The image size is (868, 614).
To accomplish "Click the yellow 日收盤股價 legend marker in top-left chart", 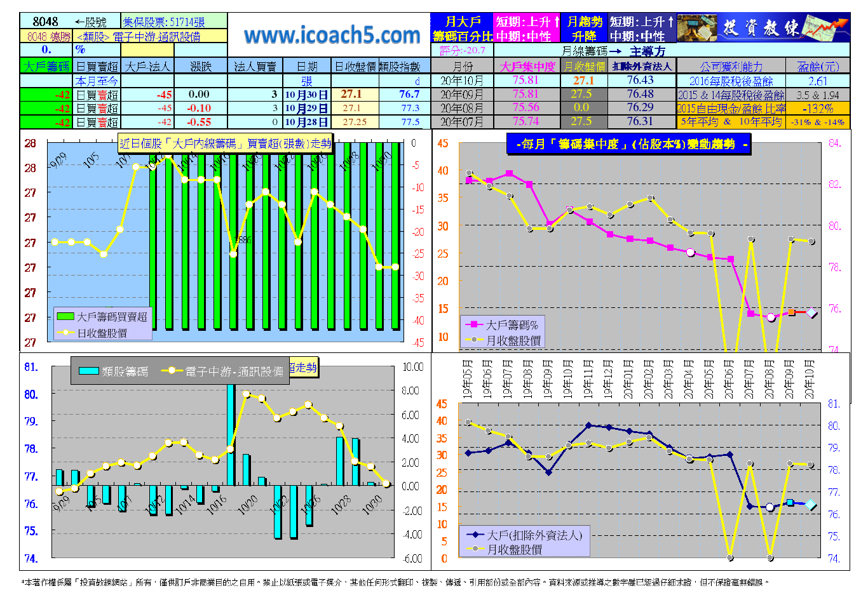I will coord(65,333).
